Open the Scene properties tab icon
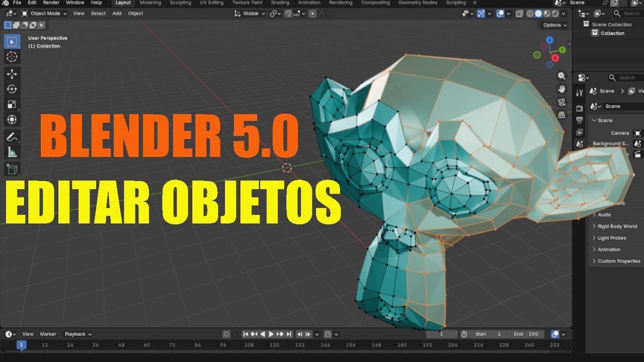The height and width of the screenshot is (362, 644). pyautogui.click(x=580, y=144)
